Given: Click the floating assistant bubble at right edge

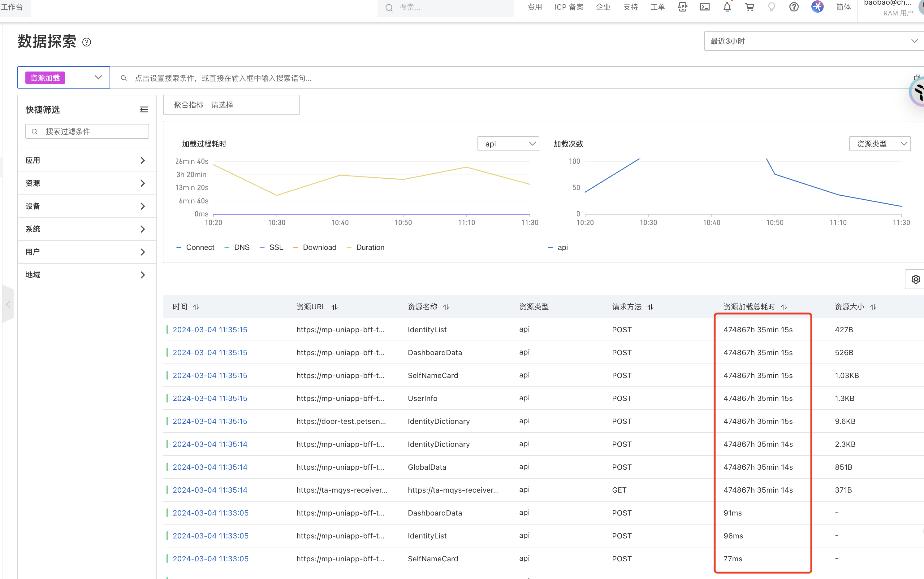Looking at the screenshot, I should coord(918,92).
